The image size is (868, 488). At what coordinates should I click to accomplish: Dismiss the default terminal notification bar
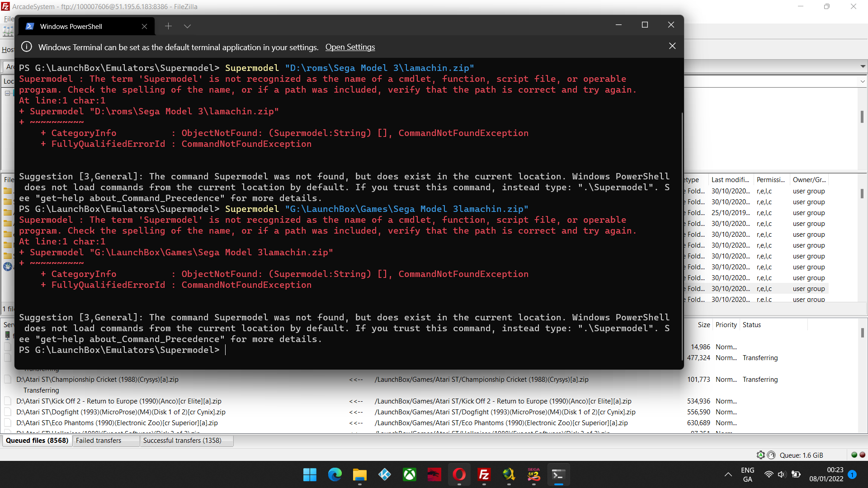click(x=672, y=46)
